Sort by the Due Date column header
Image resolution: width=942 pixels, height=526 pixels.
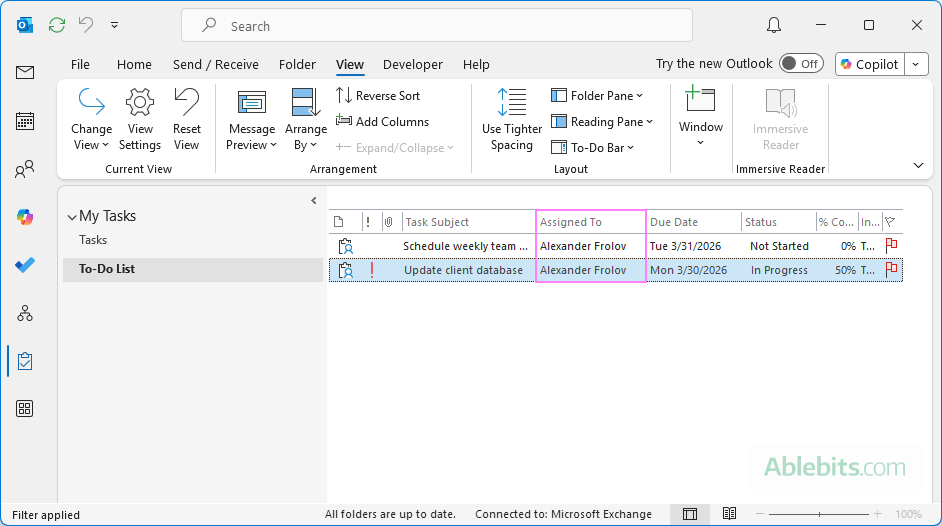694,222
